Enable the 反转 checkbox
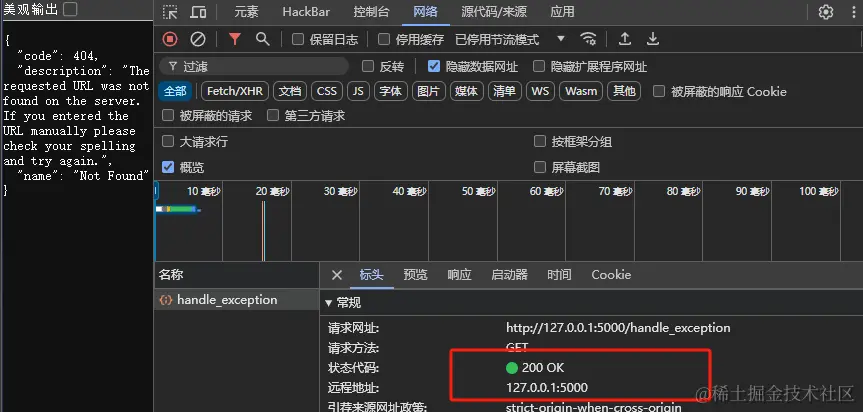 click(368, 67)
